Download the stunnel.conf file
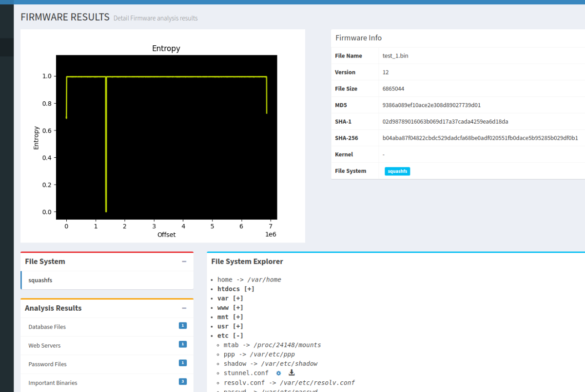This screenshot has height=392, width=585. coord(292,373)
